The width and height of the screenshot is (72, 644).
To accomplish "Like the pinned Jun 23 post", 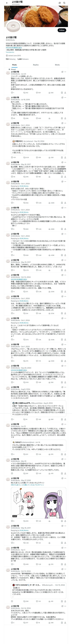I will [38, 93].
